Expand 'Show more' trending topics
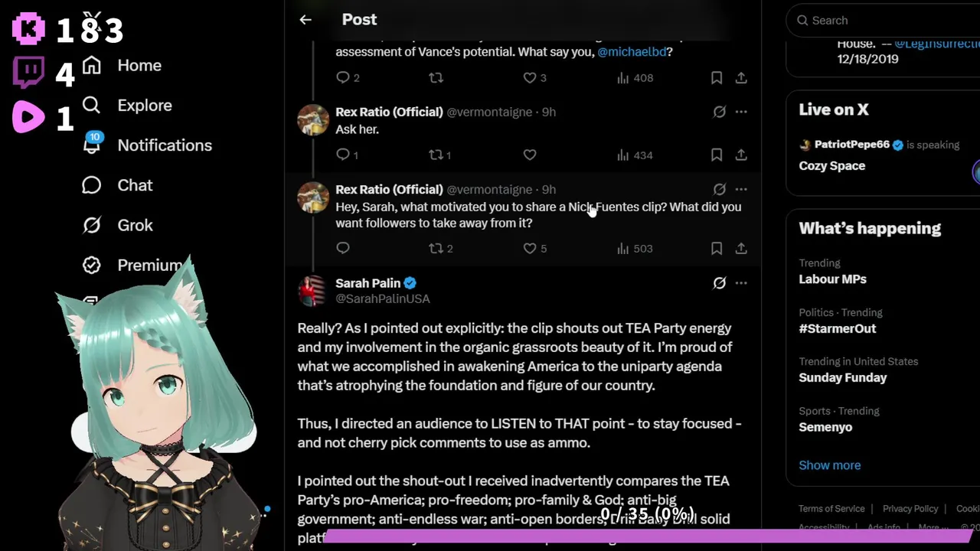 tap(830, 465)
